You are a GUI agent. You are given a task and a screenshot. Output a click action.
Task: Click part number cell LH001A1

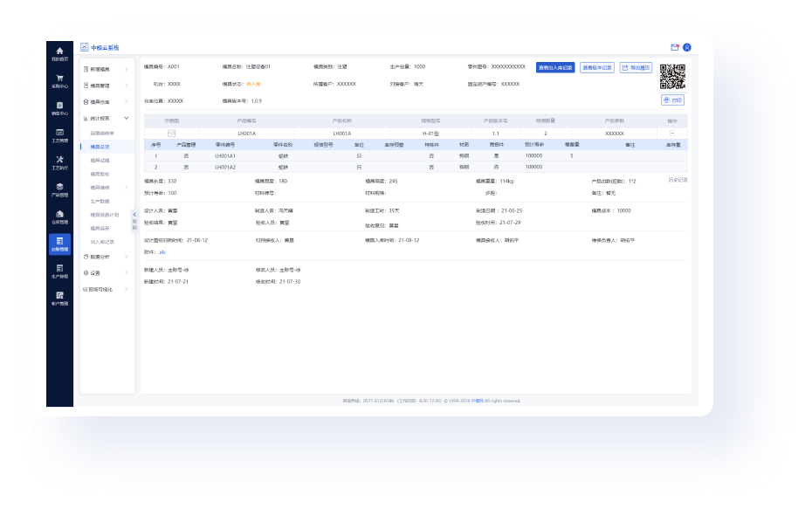tap(225, 155)
